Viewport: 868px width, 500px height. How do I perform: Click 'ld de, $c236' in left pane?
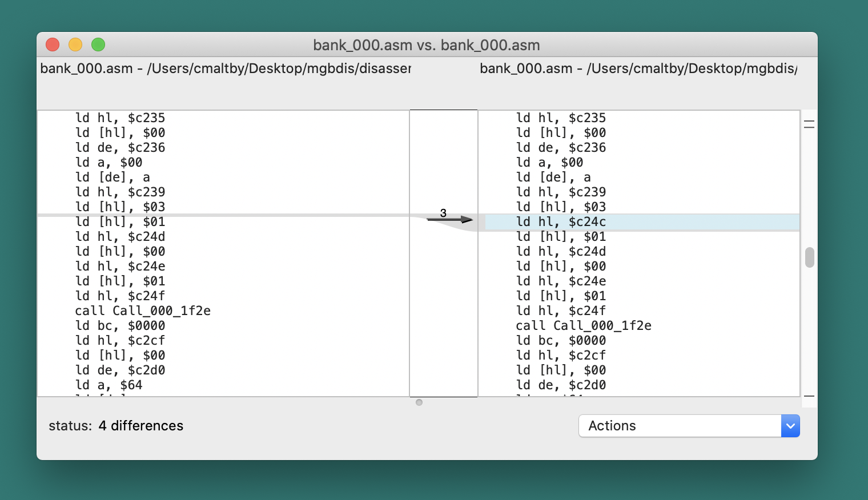point(120,148)
